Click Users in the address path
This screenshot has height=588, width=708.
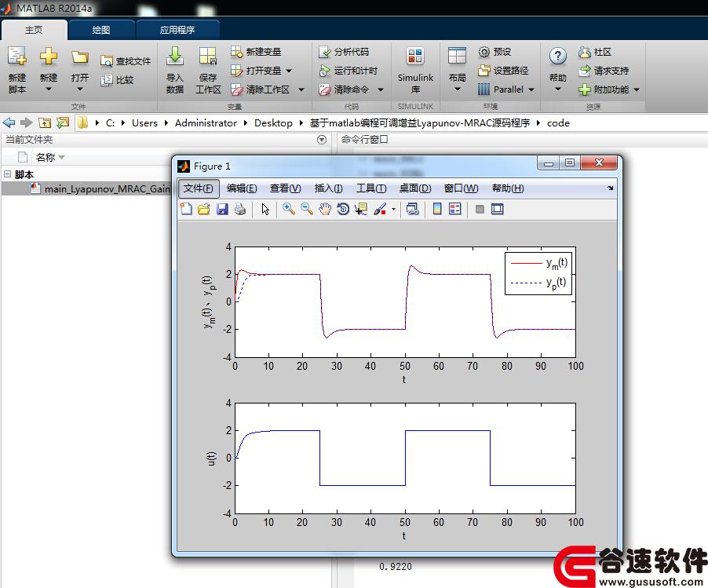pyautogui.click(x=144, y=122)
